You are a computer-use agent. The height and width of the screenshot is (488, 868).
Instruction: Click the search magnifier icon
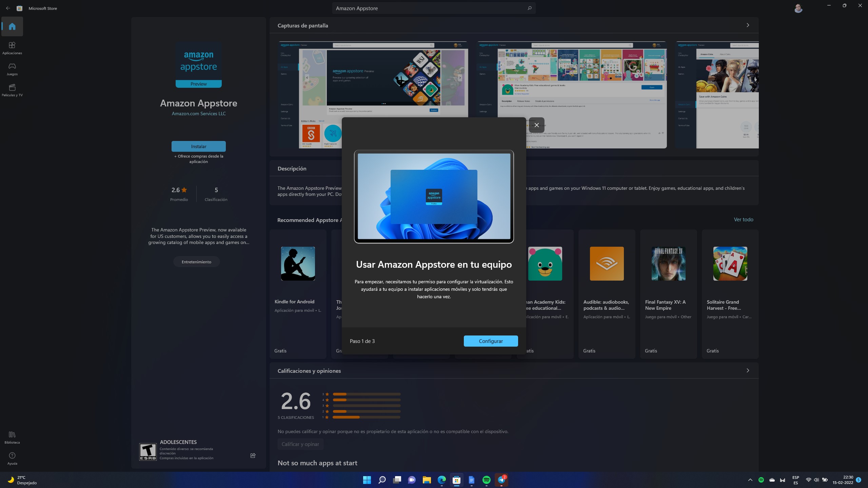[x=529, y=8]
